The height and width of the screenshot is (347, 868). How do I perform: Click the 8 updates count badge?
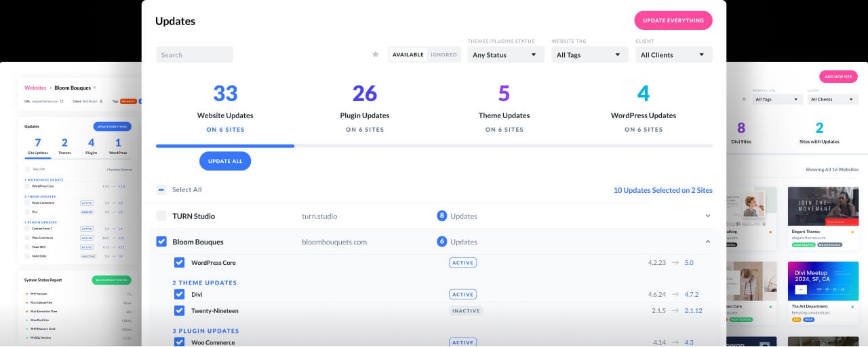pyautogui.click(x=442, y=216)
